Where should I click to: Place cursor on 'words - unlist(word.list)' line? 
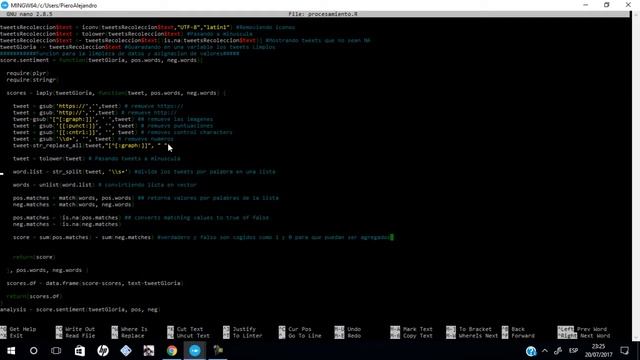pyautogui.click(x=104, y=184)
